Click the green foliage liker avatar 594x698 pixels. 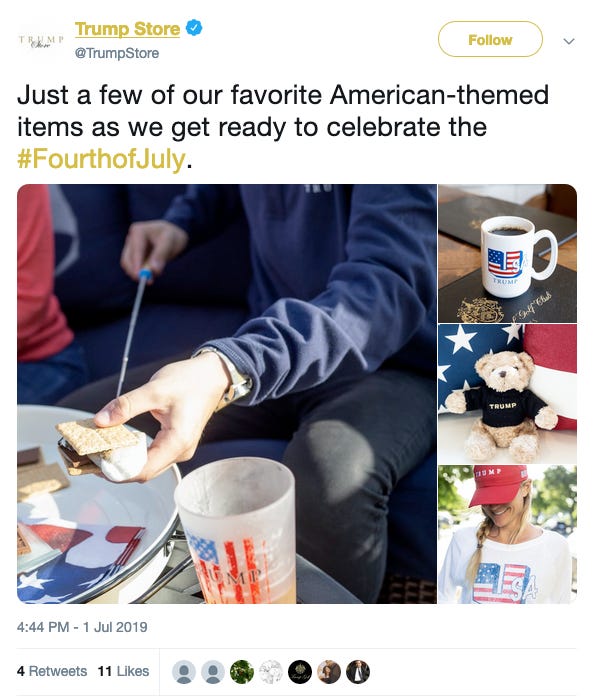click(x=242, y=672)
